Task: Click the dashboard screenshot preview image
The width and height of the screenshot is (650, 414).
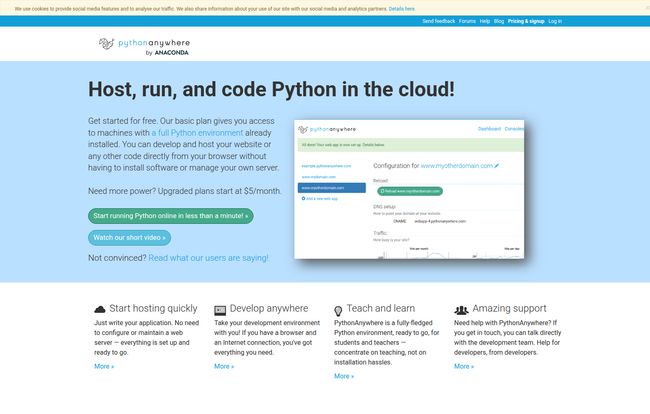Action: coord(409,189)
